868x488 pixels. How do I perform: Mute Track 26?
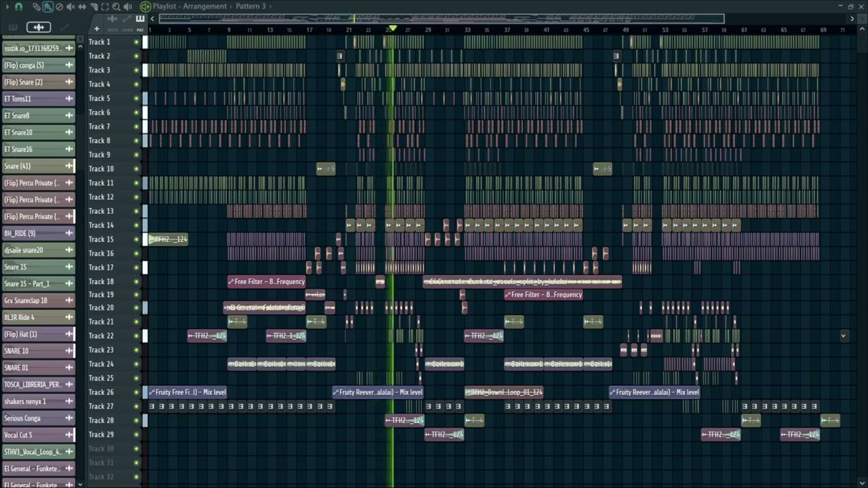(136, 392)
